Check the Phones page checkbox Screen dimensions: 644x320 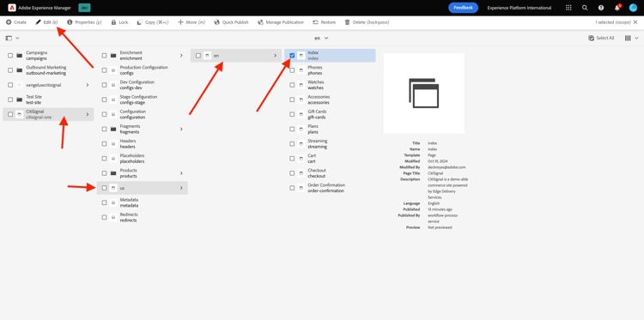[x=292, y=70]
